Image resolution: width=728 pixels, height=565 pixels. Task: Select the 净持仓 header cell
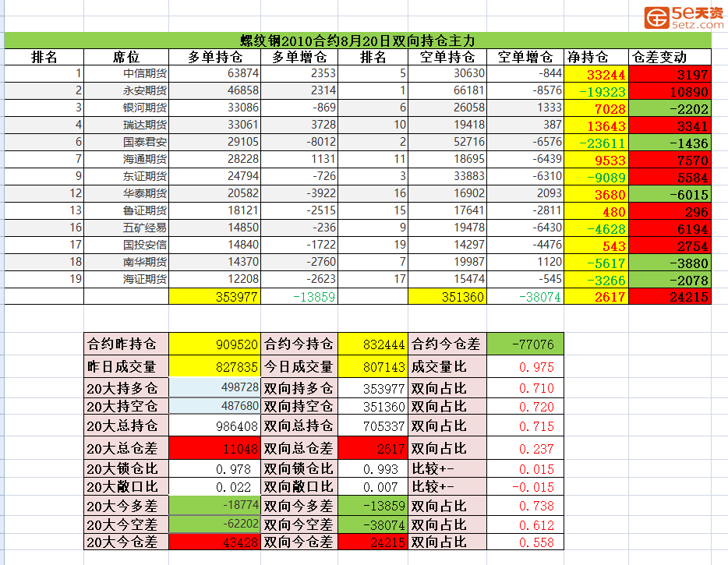tap(596, 57)
